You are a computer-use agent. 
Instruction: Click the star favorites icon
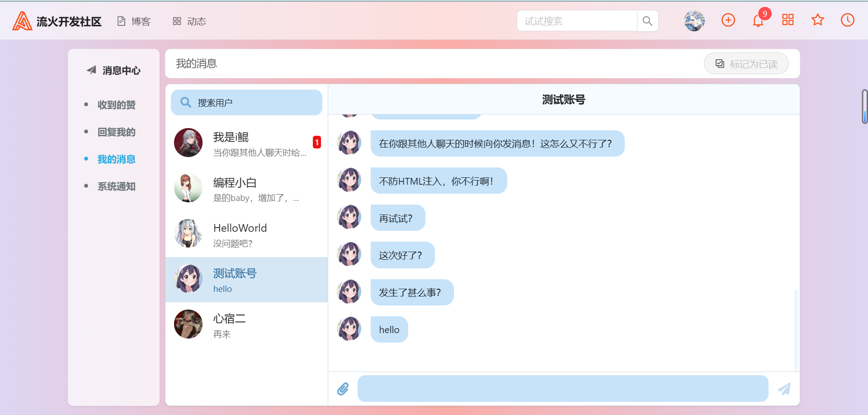tap(818, 20)
